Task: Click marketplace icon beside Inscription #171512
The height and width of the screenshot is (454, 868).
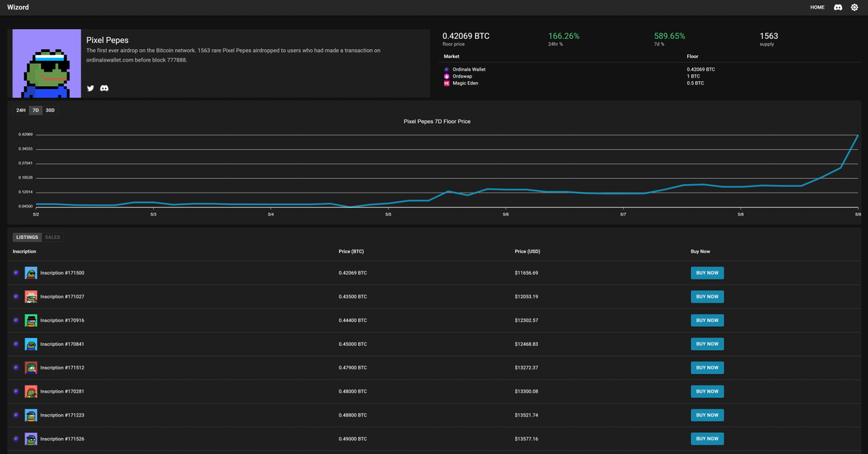Action: pyautogui.click(x=16, y=368)
